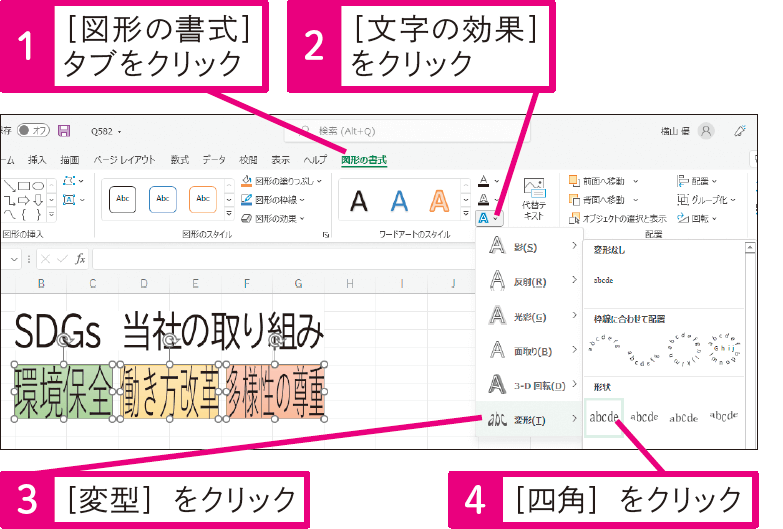Screen dimensions: 783x529
Task: Open the 回転 dropdown
Action: [697, 218]
